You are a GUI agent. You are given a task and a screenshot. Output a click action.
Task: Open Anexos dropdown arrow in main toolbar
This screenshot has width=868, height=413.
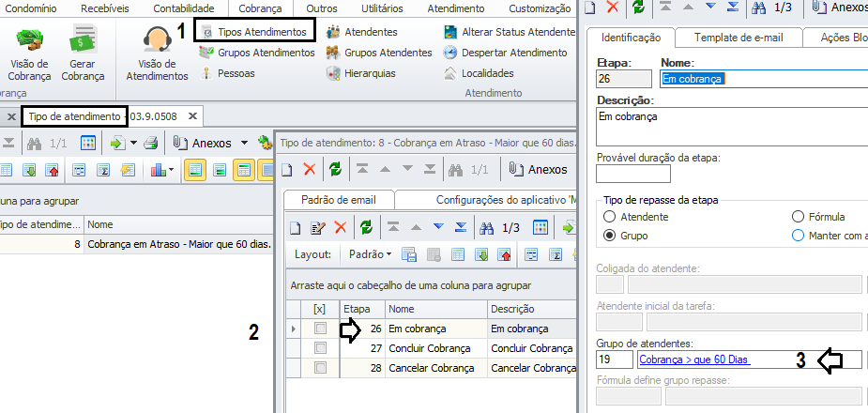[x=245, y=144]
